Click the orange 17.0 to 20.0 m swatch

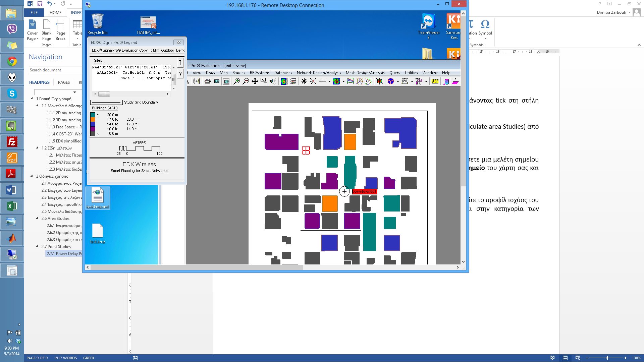(x=93, y=119)
